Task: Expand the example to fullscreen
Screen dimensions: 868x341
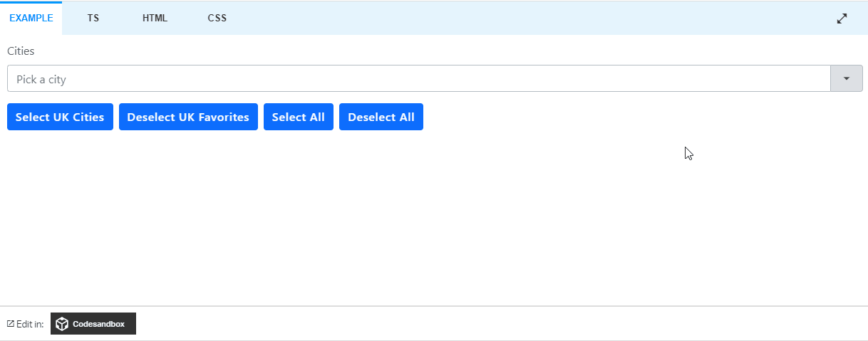Action: (x=842, y=19)
